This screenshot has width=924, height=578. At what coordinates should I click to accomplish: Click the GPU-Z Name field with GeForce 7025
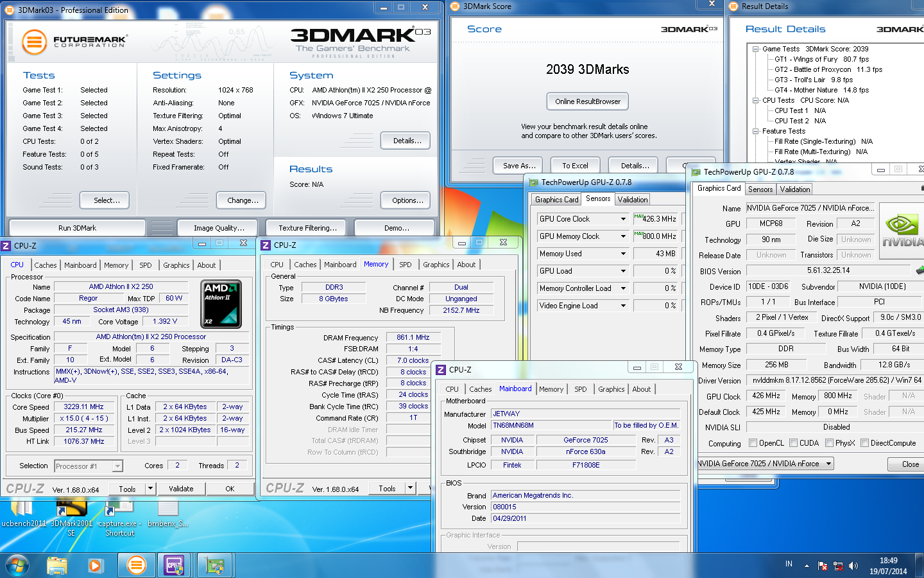click(810, 208)
